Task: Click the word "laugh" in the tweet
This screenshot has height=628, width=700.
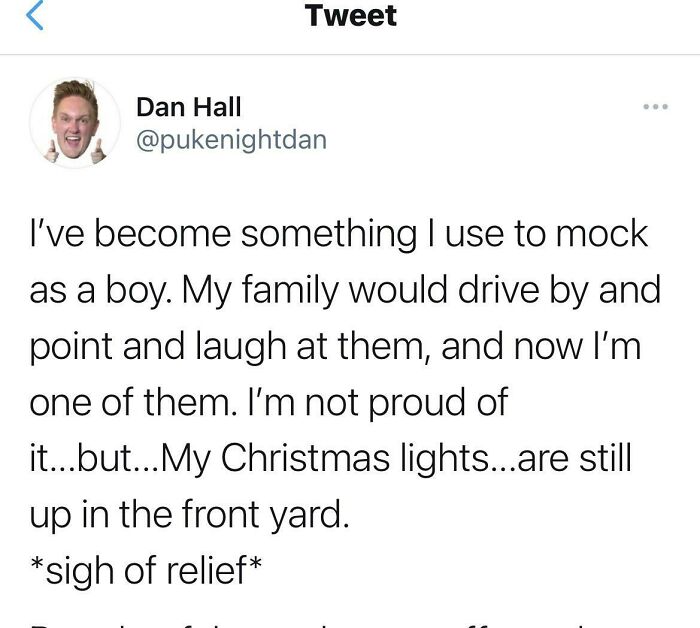Action: [234, 349]
